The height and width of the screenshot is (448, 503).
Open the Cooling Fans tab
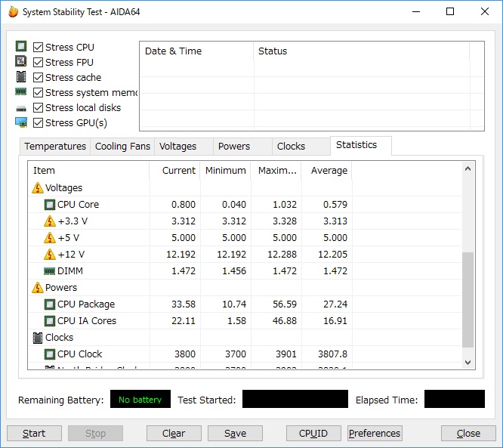tap(122, 147)
